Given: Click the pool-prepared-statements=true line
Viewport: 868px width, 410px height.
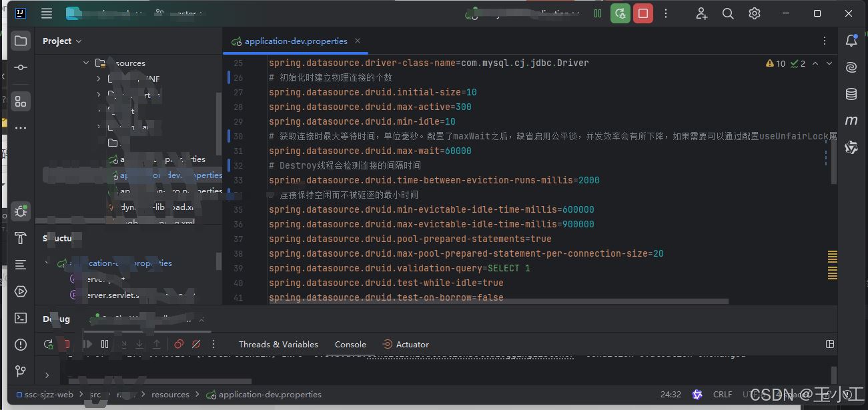Looking at the screenshot, I should pyautogui.click(x=410, y=239).
